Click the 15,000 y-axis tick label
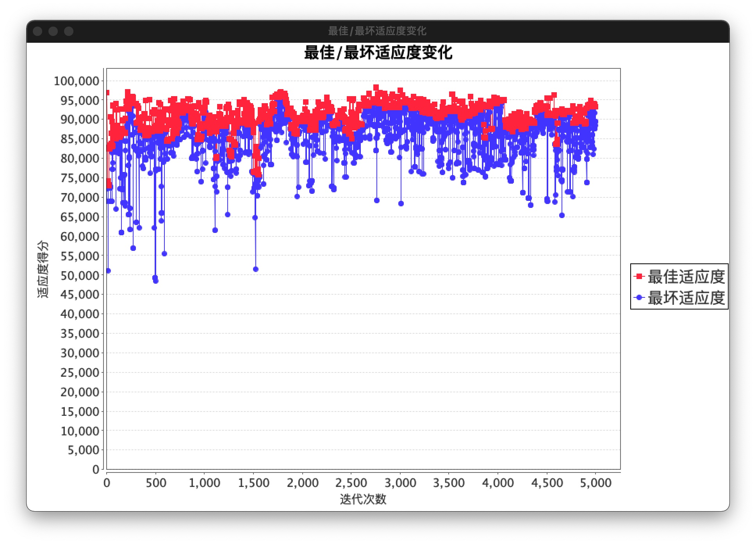 click(80, 412)
